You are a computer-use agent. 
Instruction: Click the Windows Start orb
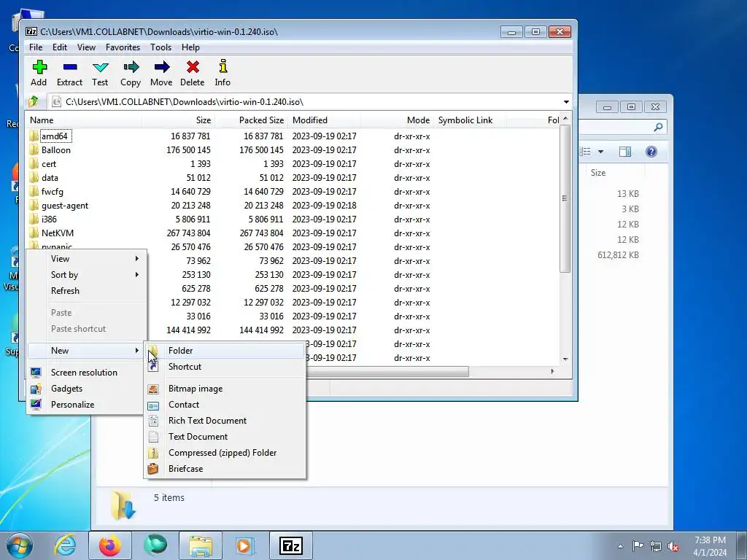tap(20, 545)
